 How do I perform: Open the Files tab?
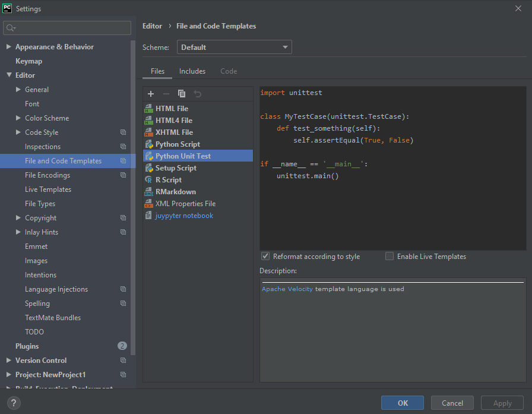coord(157,71)
